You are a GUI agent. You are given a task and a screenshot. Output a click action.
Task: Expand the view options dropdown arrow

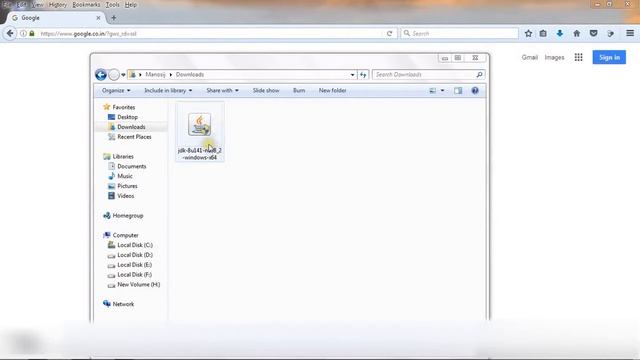442,91
